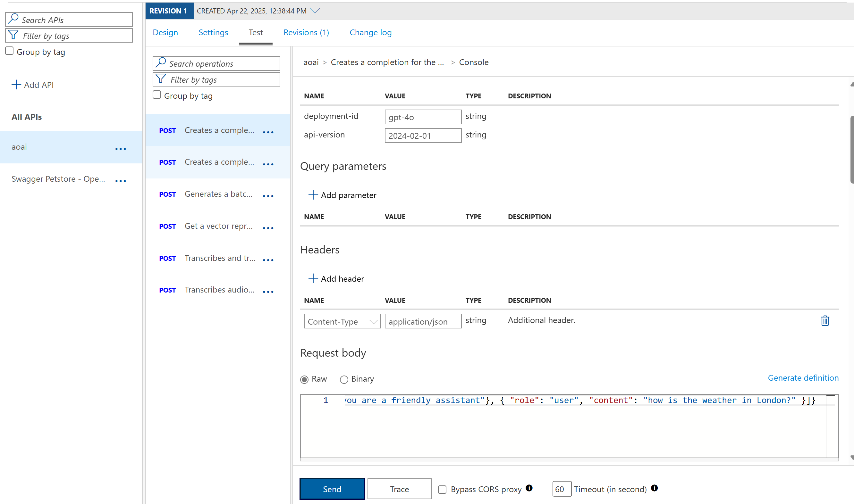This screenshot has height=504, width=854.
Task: Click the application/json header value field
Action: coord(423,321)
